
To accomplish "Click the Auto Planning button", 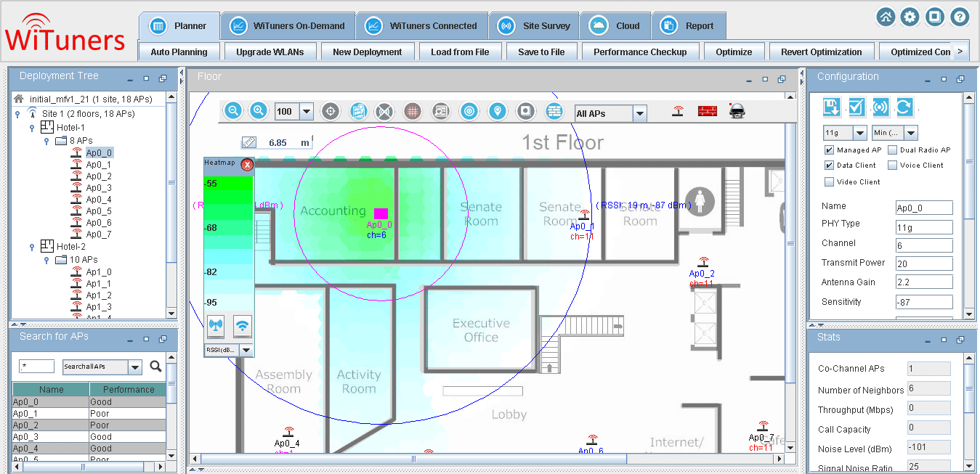I will click(x=179, y=52).
